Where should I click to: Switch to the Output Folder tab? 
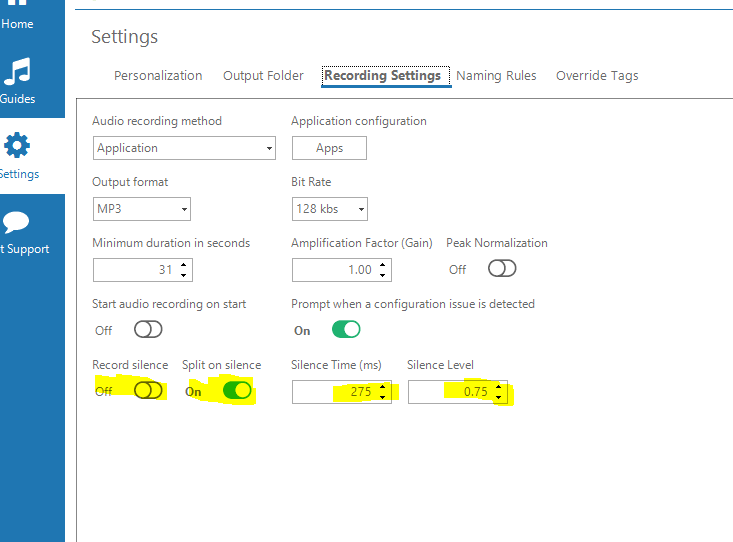[x=263, y=76]
